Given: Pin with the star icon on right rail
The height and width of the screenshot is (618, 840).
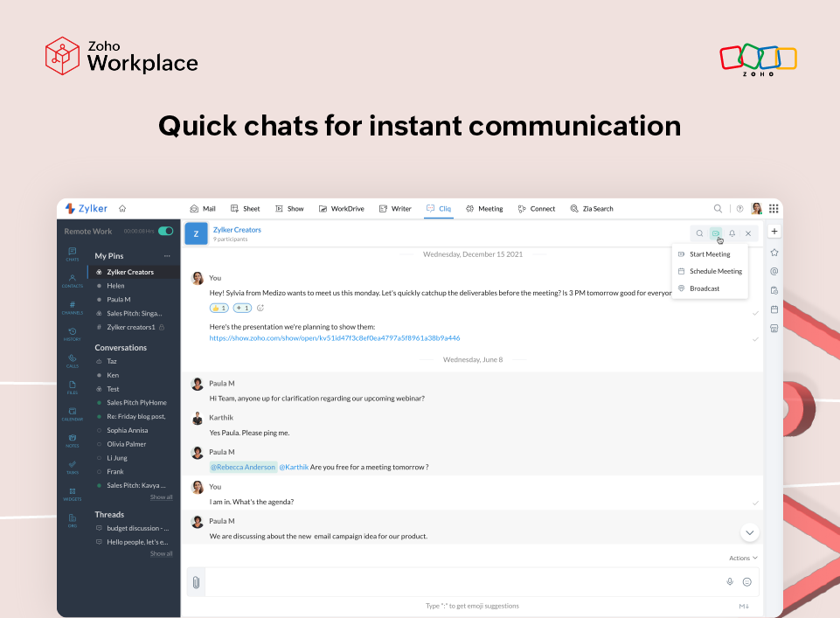Looking at the screenshot, I should click(x=774, y=253).
